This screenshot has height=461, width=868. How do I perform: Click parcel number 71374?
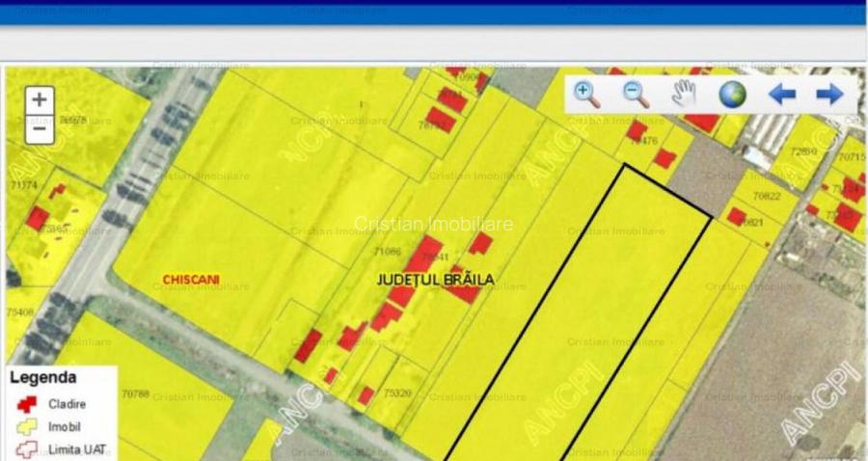click(x=22, y=184)
